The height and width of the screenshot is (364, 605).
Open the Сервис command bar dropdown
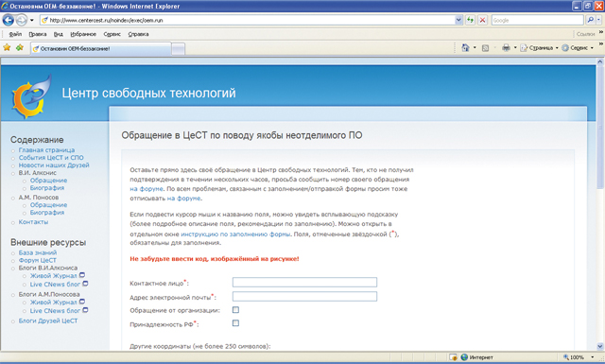[578, 48]
